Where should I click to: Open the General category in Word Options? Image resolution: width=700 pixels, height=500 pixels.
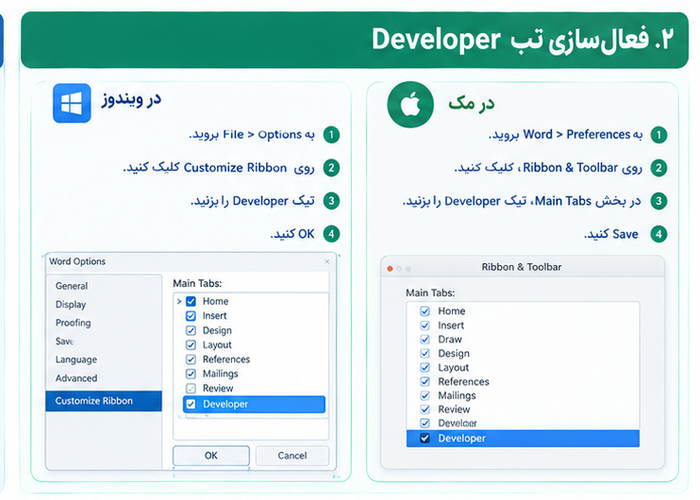[x=71, y=286]
